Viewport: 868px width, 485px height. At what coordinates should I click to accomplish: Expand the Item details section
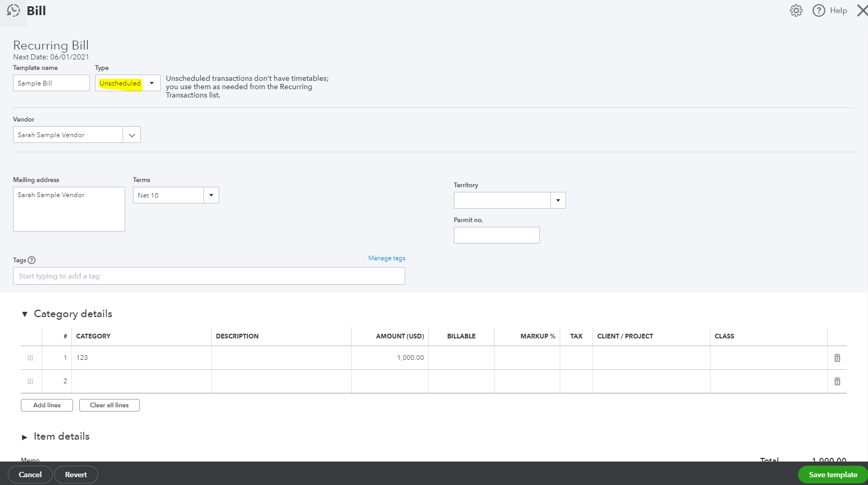tap(25, 437)
